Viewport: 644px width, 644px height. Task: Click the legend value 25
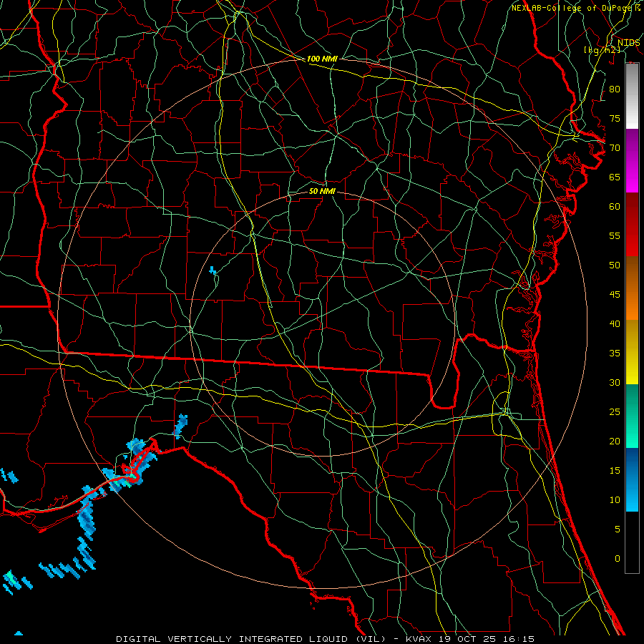coord(615,412)
